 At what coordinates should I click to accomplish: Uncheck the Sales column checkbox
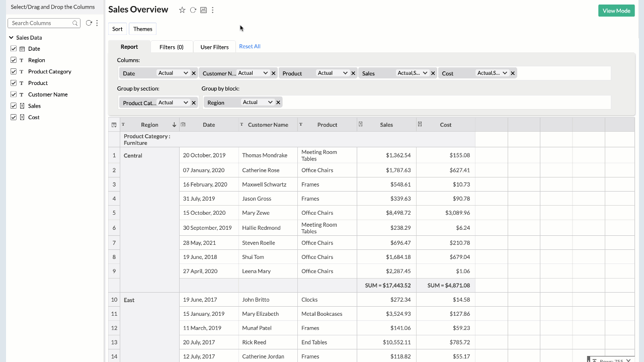click(x=13, y=106)
